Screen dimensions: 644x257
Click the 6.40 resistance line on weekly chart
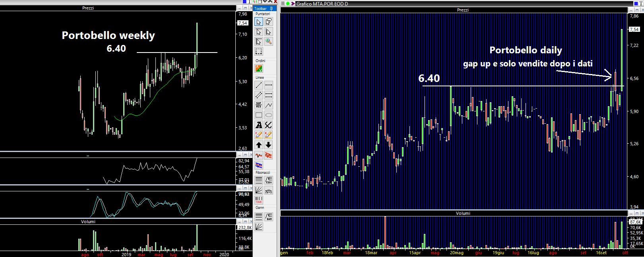(x=177, y=52)
